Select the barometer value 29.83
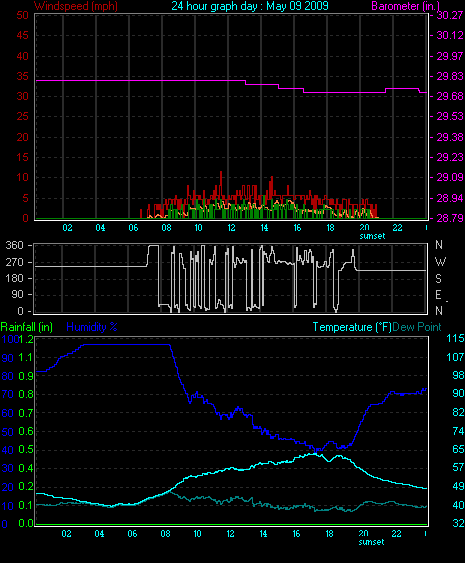The width and height of the screenshot is (465, 563). pyautogui.click(x=450, y=76)
